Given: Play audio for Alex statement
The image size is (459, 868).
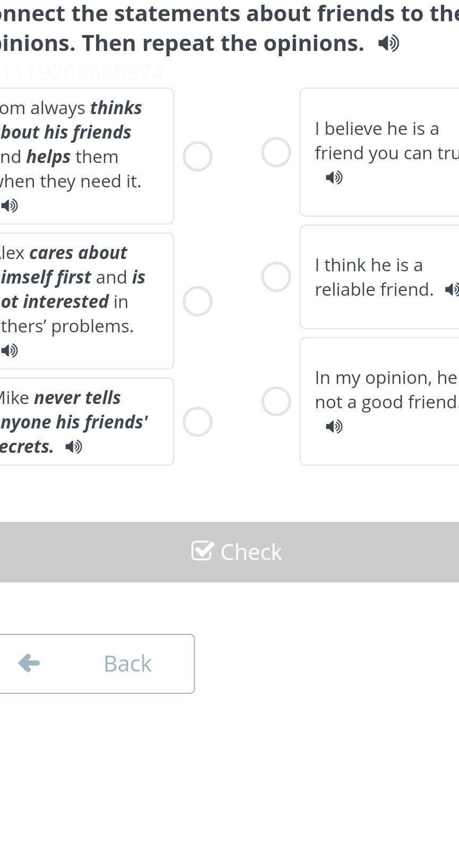Looking at the screenshot, I should (x=10, y=350).
